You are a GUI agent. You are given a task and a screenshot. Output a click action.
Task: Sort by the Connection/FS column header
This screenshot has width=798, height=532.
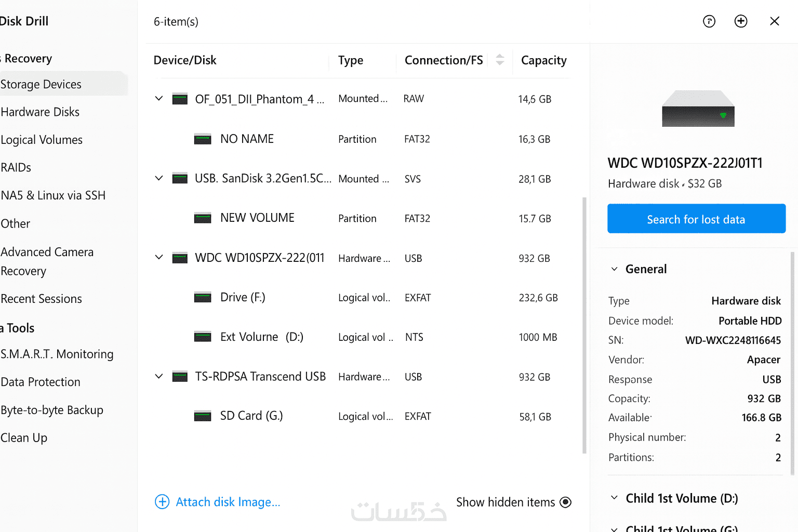click(444, 60)
